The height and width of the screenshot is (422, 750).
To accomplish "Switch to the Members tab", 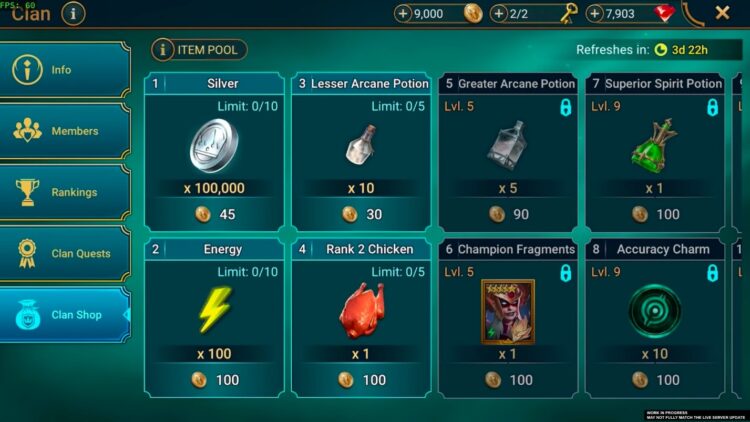I will pos(65,131).
